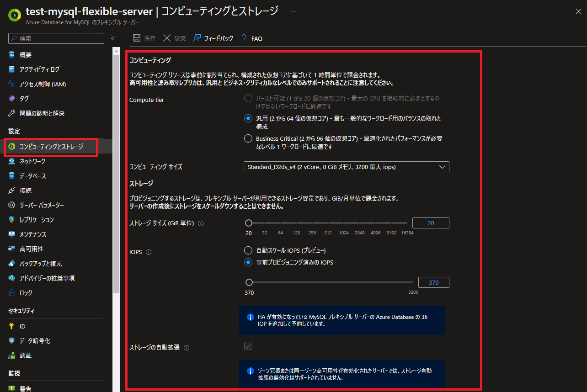Click the 問題の診断と解決 wrench icon
This screenshot has height=392, width=587.
pos(12,113)
